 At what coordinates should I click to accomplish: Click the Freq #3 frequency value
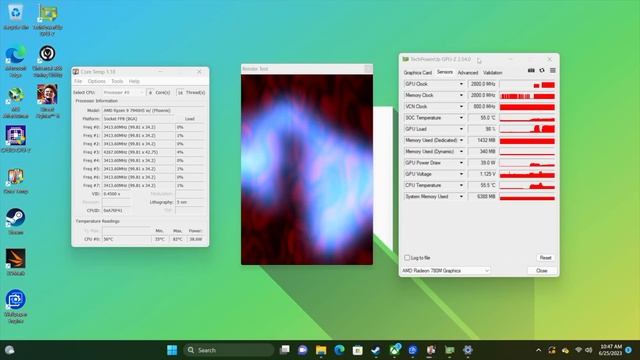tap(138, 152)
